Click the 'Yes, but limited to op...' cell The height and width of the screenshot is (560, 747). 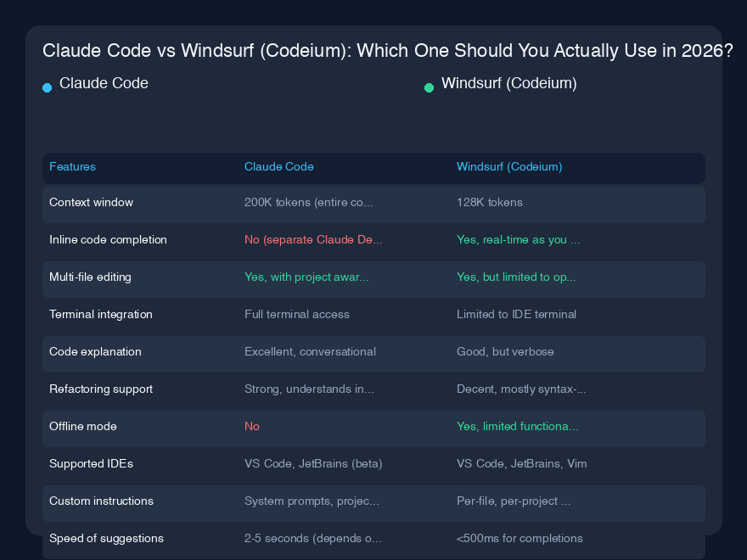tap(516, 277)
